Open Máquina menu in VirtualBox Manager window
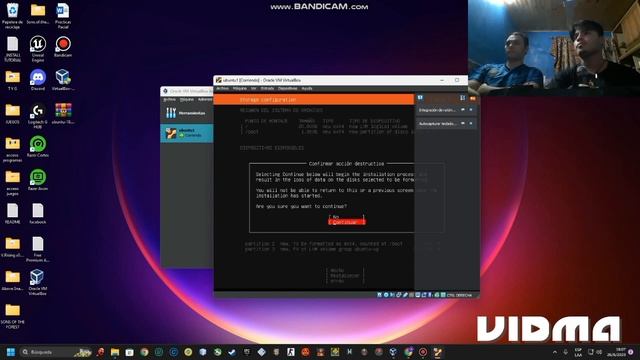 pyautogui.click(x=187, y=100)
